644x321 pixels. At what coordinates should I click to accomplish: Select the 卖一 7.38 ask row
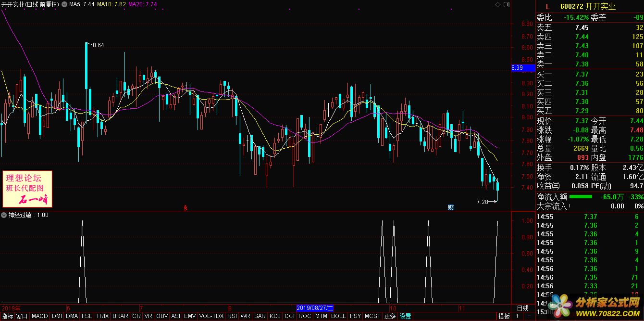590,64
